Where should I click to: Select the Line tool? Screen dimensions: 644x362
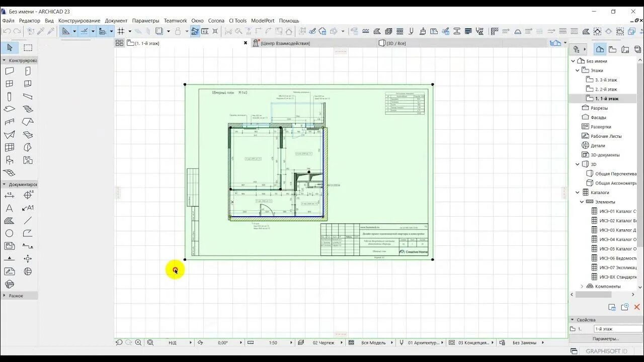tap(28, 221)
